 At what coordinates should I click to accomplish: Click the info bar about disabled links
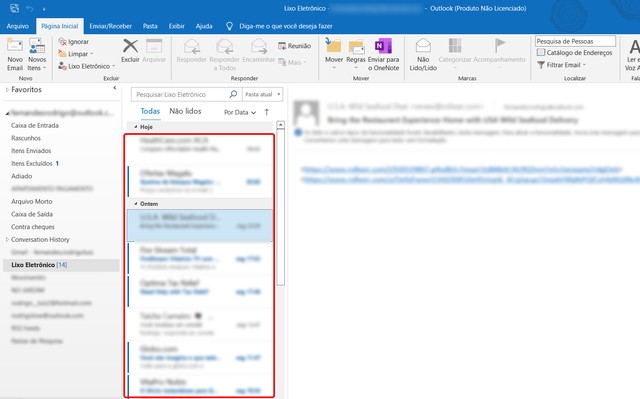[467, 136]
